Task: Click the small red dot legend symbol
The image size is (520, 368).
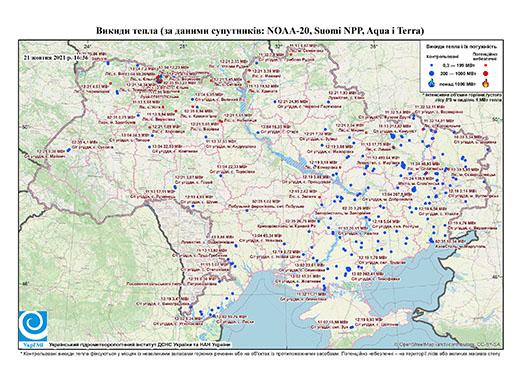Action: (x=486, y=65)
